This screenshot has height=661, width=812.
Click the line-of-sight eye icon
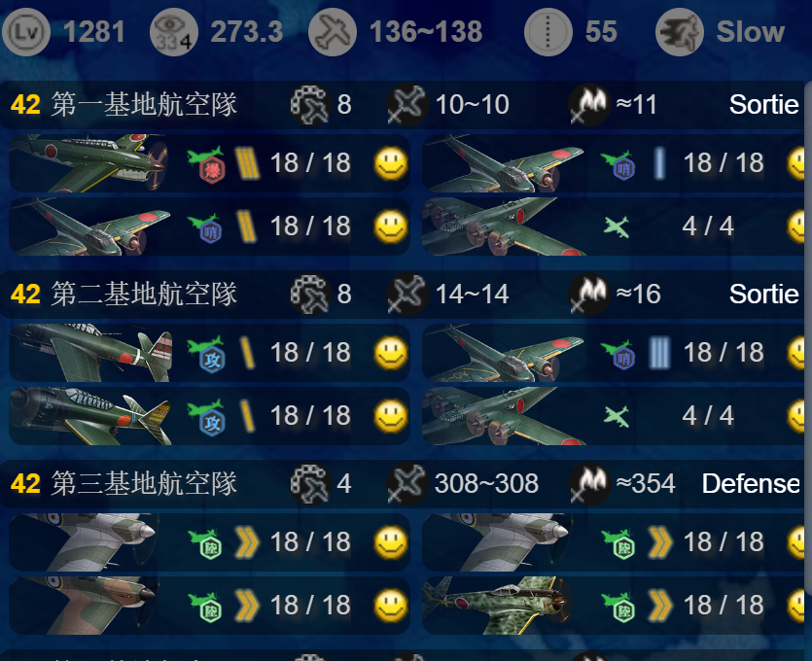(x=173, y=32)
